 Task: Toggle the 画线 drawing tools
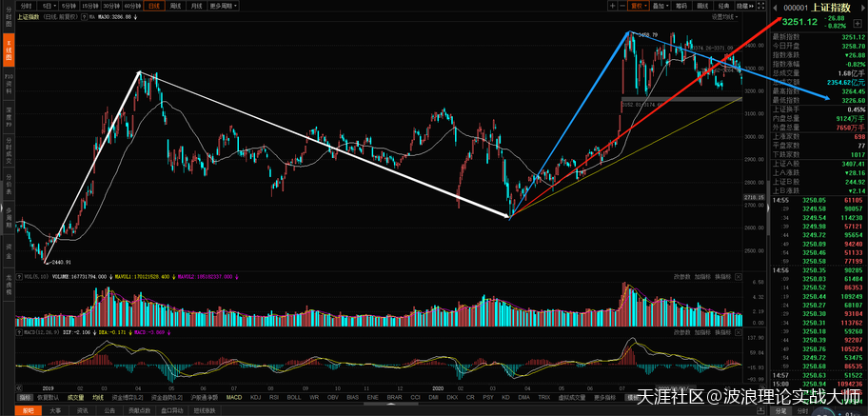pos(701,6)
